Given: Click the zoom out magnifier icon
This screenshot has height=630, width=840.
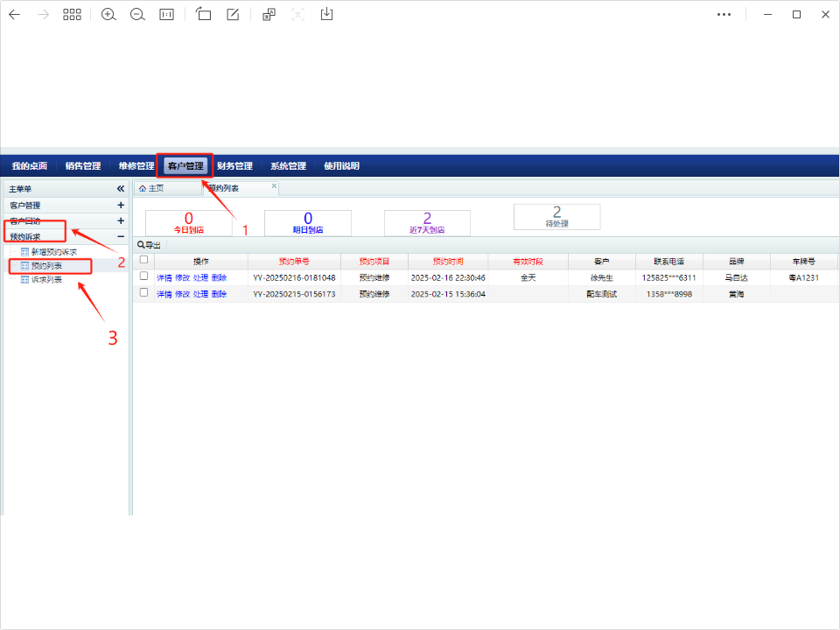Looking at the screenshot, I should (x=137, y=15).
